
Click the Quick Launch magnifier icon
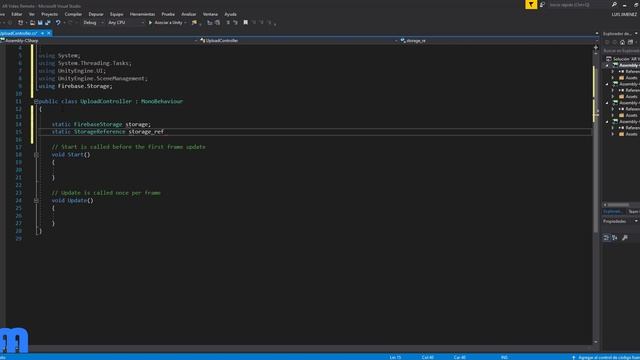click(x=614, y=4)
